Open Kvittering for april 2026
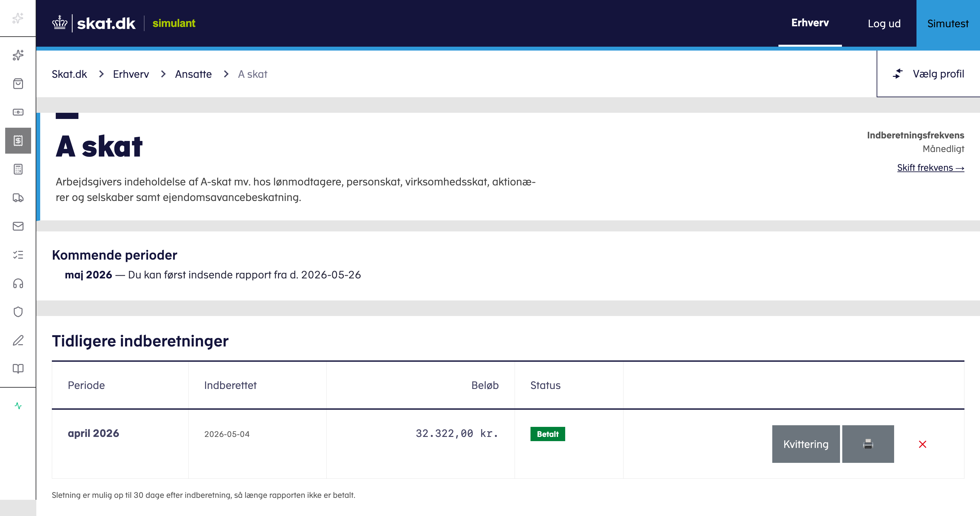 point(806,444)
